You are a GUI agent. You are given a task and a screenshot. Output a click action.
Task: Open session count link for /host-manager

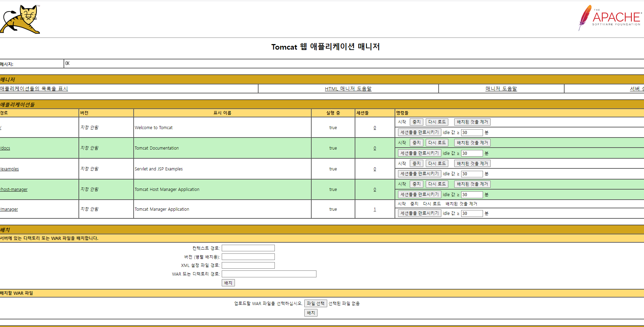pyautogui.click(x=375, y=190)
